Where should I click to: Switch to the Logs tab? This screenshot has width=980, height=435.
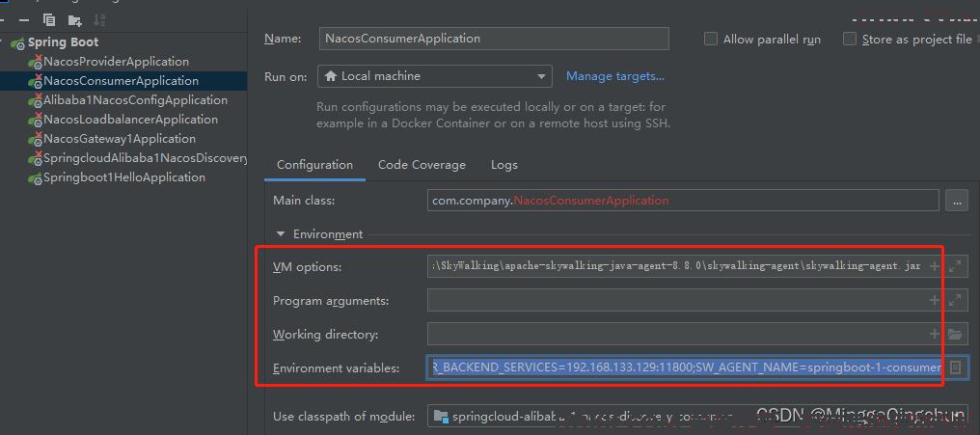coord(504,165)
